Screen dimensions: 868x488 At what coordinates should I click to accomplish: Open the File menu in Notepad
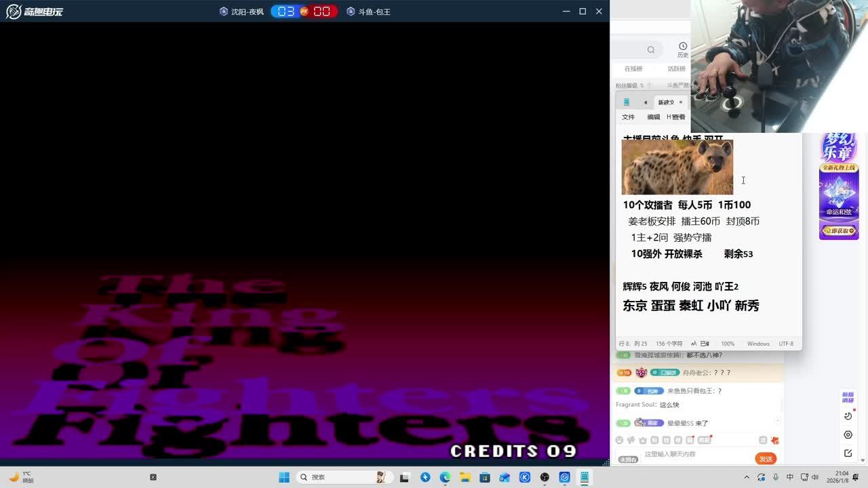629,117
